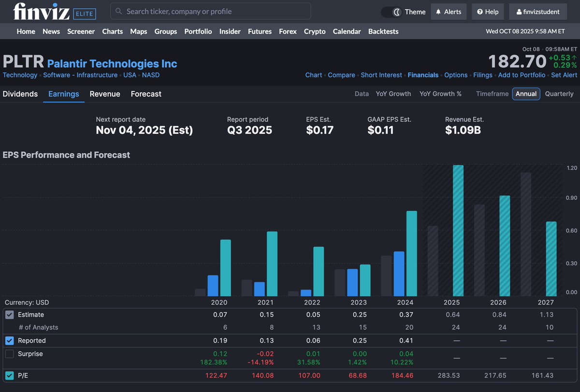Toggle the dark Theme switch

pyautogui.click(x=391, y=12)
